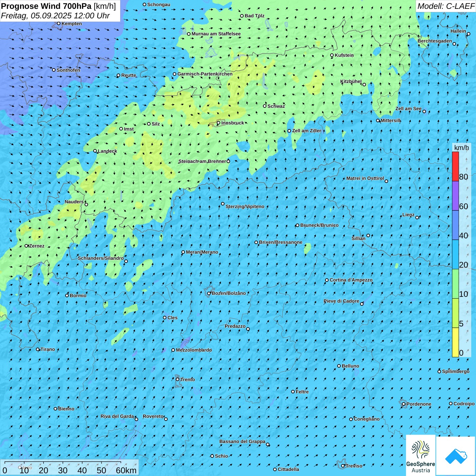476x476 pixels.
Task: Click the yellow 0 km/h legend color
Action: click(455, 342)
